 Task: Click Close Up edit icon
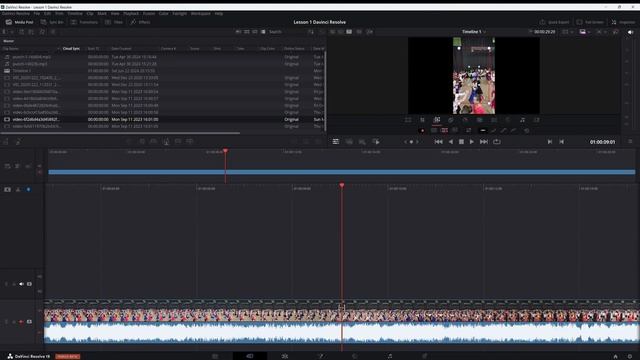[166, 141]
